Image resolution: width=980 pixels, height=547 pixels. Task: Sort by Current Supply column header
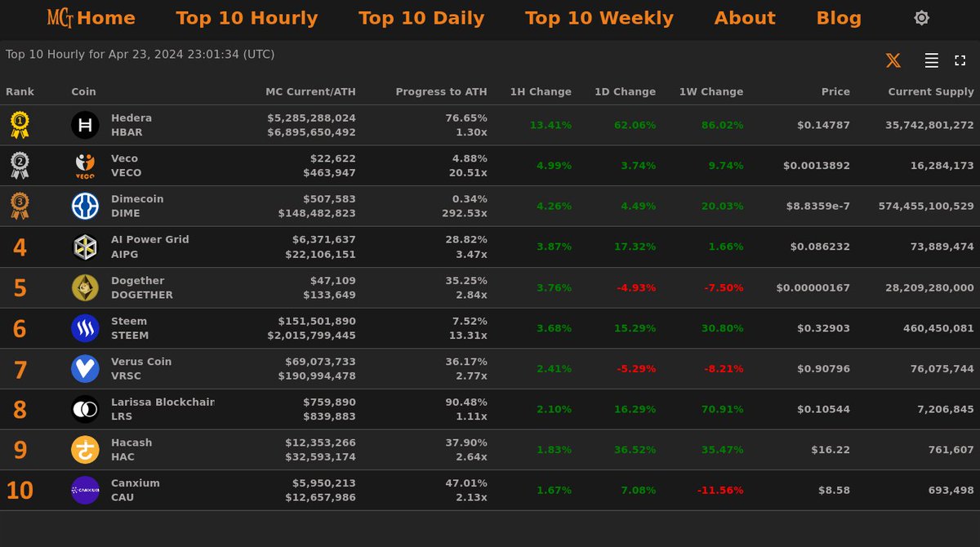tap(931, 91)
